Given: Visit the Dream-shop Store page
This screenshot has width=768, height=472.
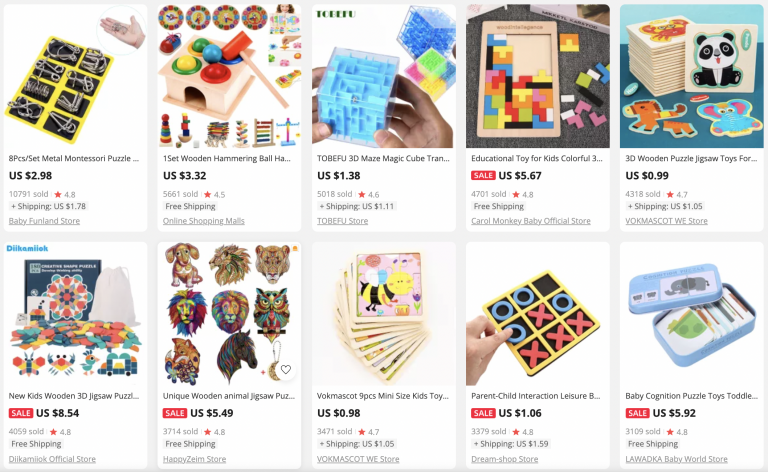Looking at the screenshot, I should [x=504, y=459].
